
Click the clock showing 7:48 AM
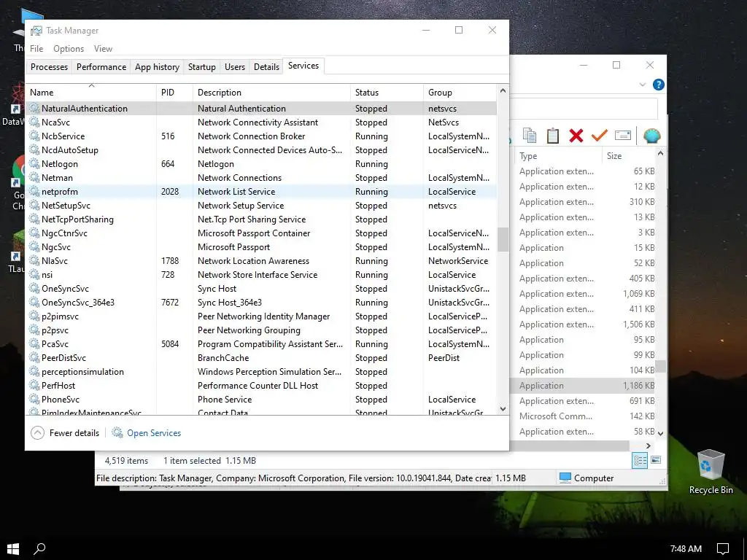(686, 548)
